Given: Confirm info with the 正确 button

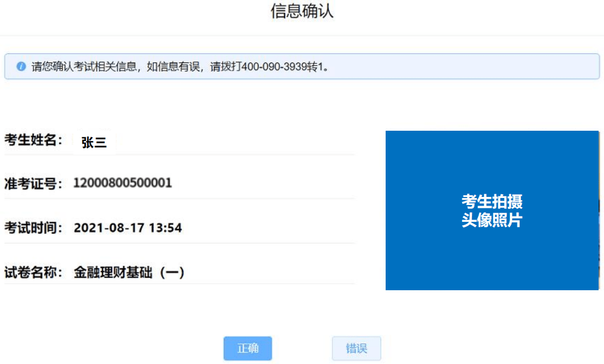Looking at the screenshot, I should [x=248, y=348].
